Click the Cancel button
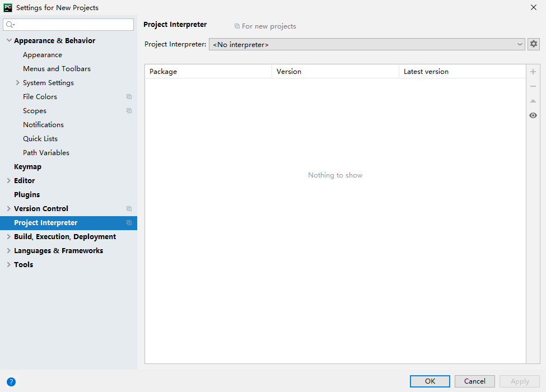Image resolution: width=546 pixels, height=392 pixels. click(475, 381)
